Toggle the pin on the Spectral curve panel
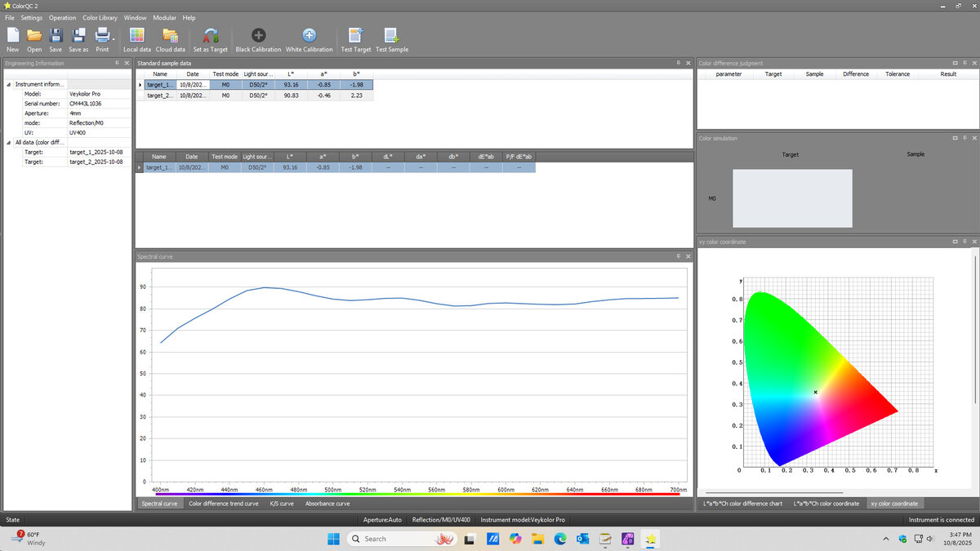This screenshot has height=551, width=980. point(678,256)
